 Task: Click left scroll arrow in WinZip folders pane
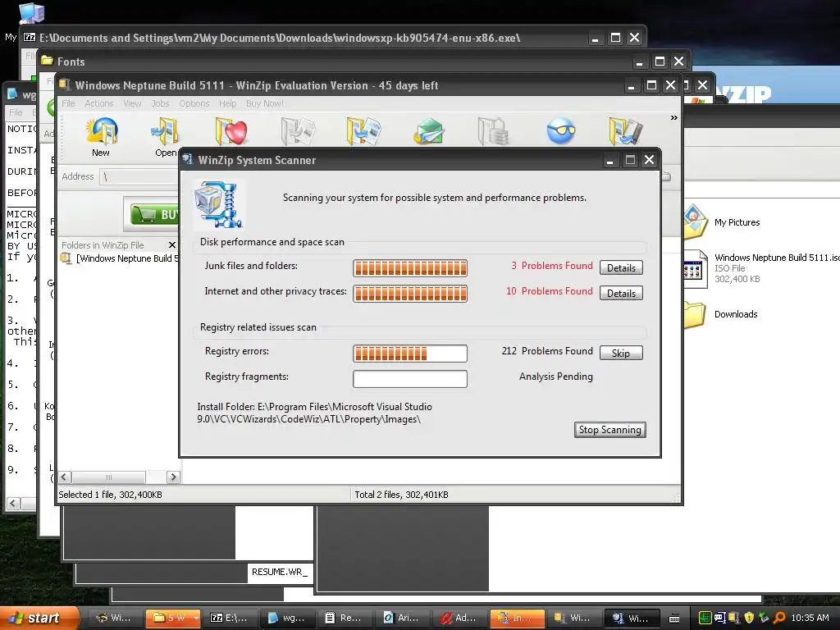click(x=64, y=477)
